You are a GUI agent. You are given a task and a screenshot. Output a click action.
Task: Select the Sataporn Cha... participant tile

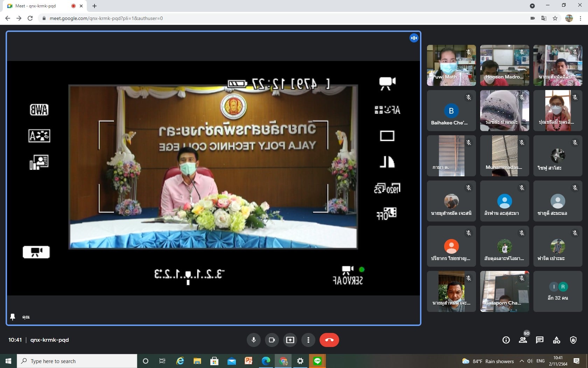(x=505, y=292)
